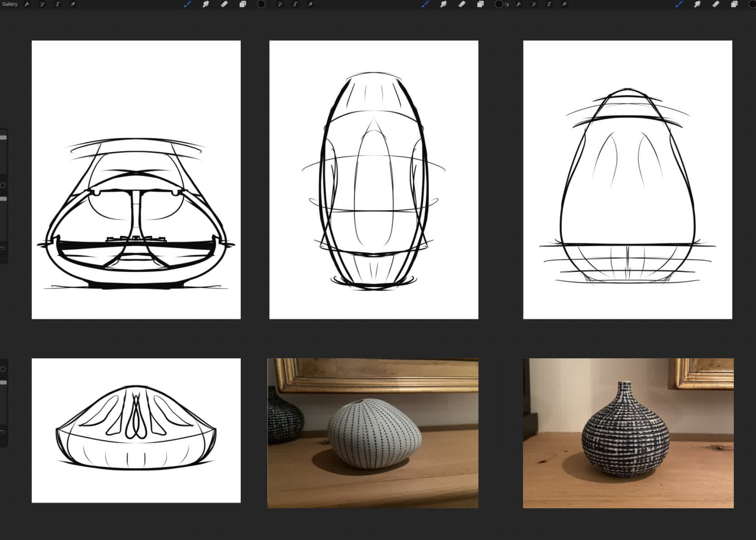Open Adjustments wand above the tall oval vase sketch

coord(280,4)
